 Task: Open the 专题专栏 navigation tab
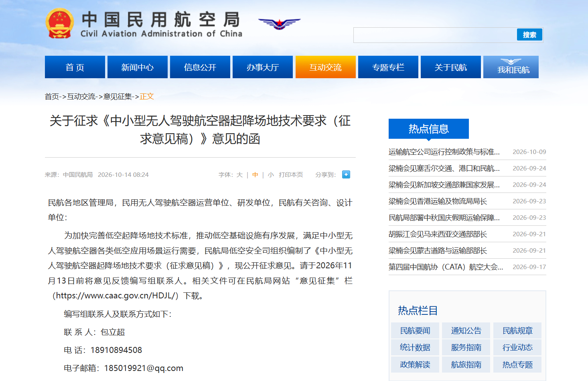pyautogui.click(x=388, y=67)
